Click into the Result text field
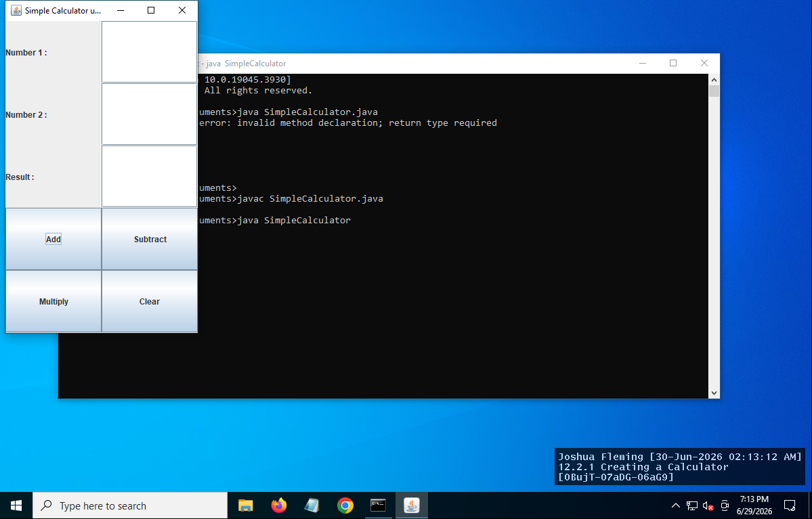The height and width of the screenshot is (519, 812). [x=149, y=177]
